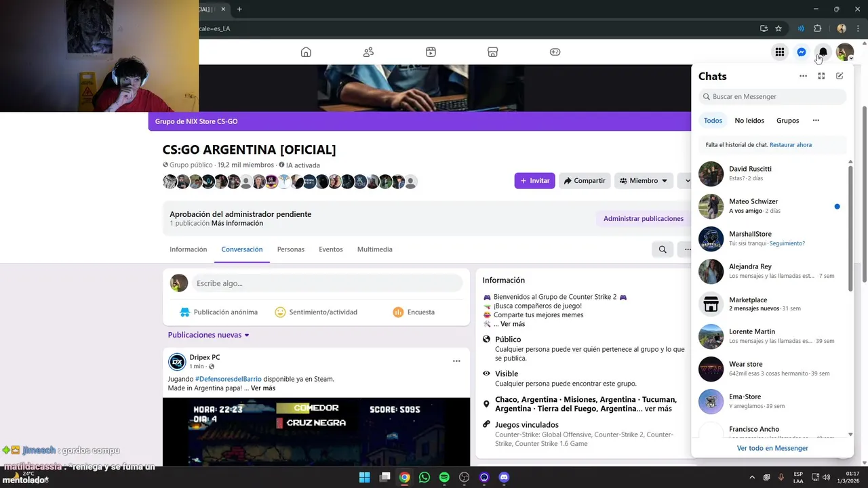This screenshot has width=868, height=488.
Task: Switch to the Personas tab
Action: [291, 249]
